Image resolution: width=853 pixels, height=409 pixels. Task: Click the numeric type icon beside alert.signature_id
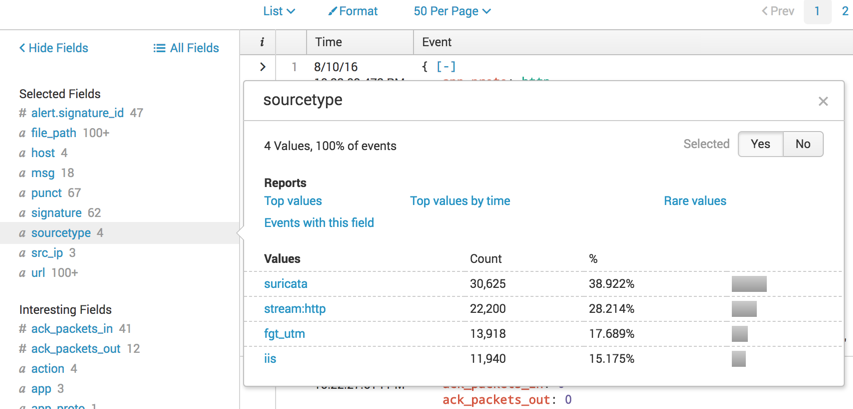pyautogui.click(x=22, y=113)
